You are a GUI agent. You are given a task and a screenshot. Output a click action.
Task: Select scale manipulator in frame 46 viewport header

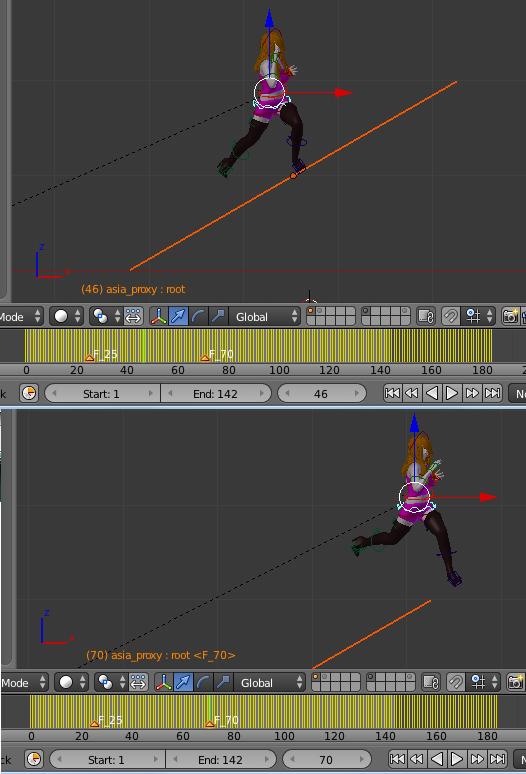[218, 316]
